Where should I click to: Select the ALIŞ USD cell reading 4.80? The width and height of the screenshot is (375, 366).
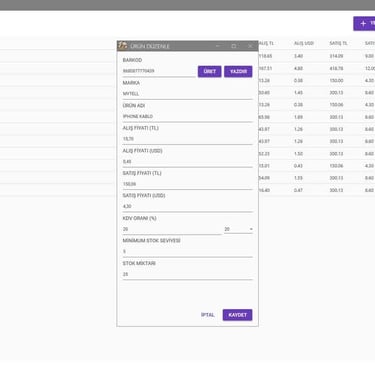click(298, 68)
